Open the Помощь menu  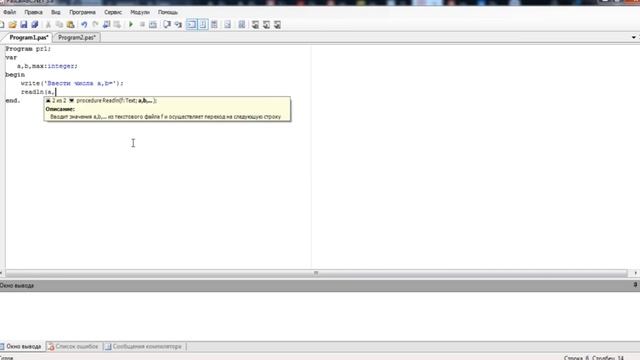(x=168, y=12)
